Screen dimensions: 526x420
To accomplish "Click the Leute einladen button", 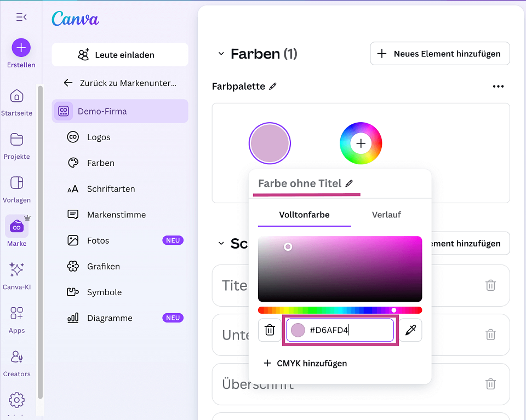I will pos(119,55).
